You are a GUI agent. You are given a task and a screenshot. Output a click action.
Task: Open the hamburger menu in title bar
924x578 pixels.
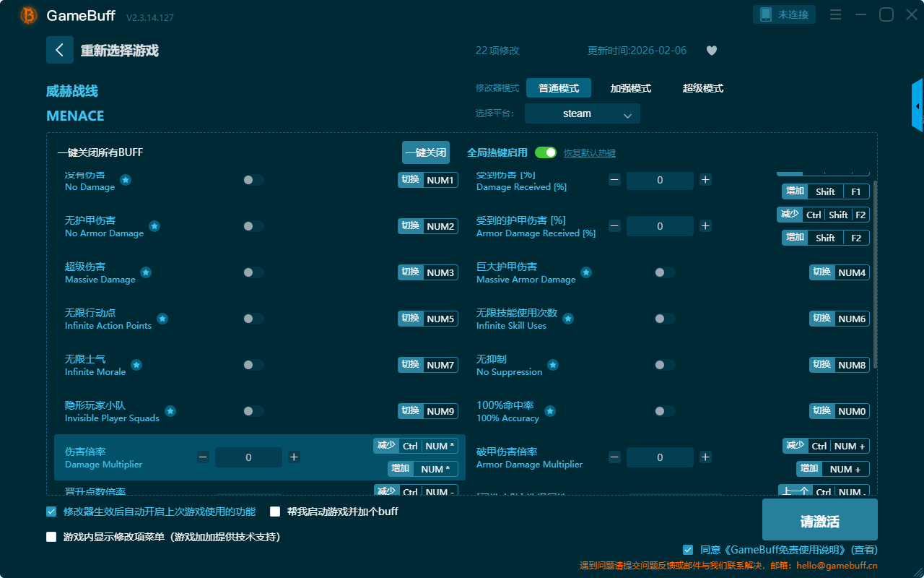tap(835, 14)
